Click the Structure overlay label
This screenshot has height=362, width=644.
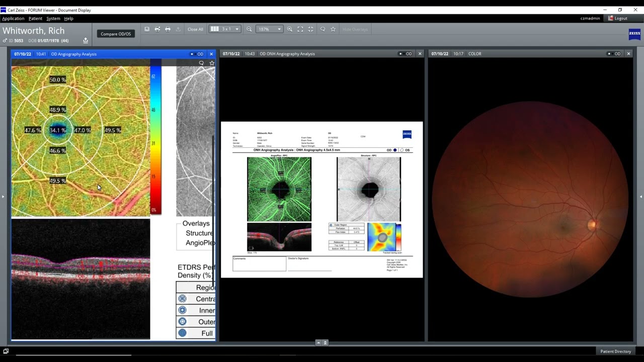[199, 233]
